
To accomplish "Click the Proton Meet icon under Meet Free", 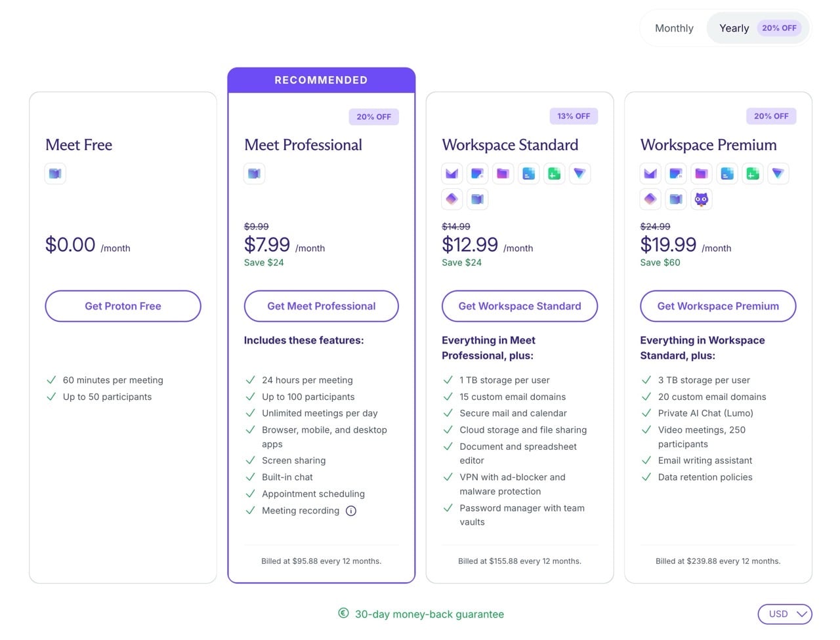I will [55, 174].
